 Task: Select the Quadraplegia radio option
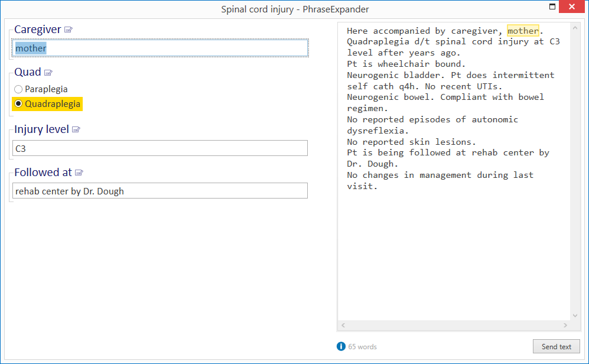tap(18, 103)
